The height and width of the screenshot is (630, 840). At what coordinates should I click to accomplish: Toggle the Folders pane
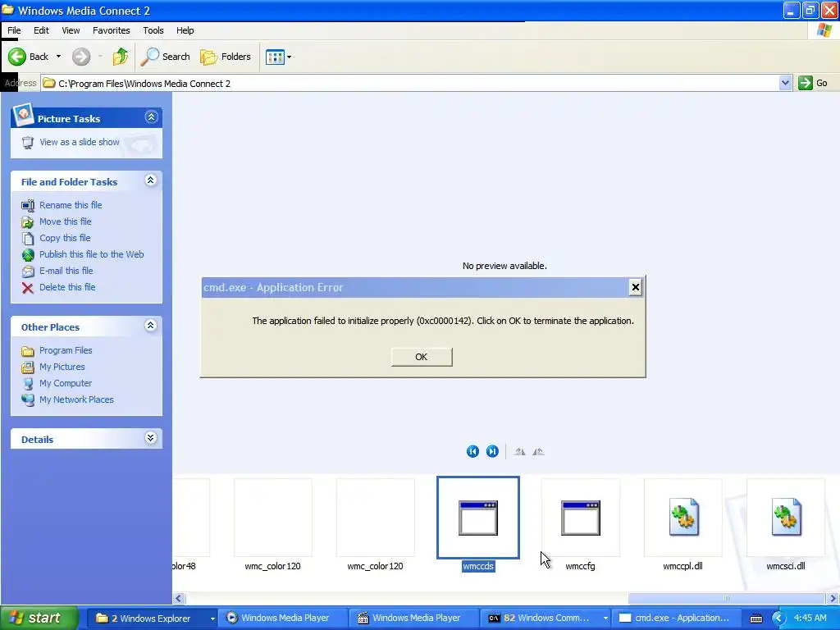pos(225,57)
